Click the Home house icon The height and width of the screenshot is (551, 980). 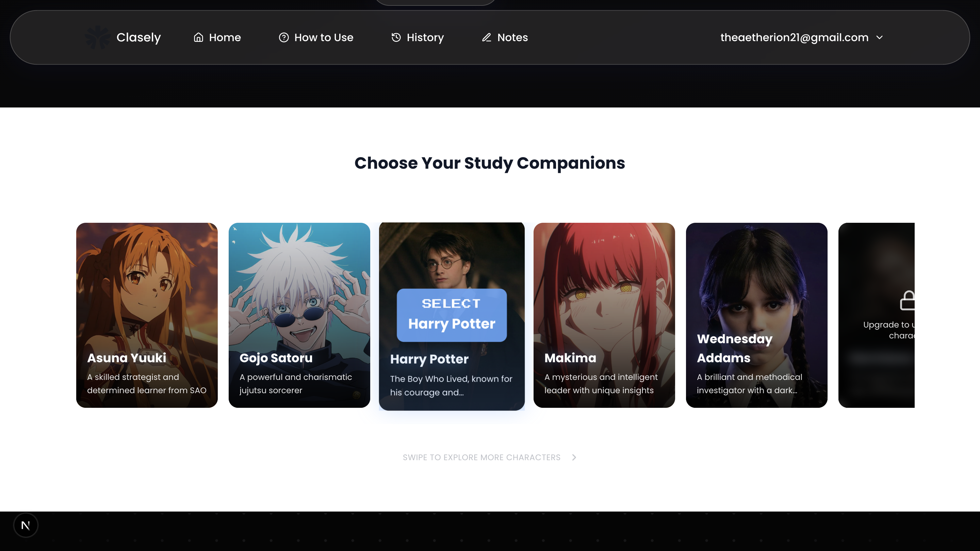point(198,37)
